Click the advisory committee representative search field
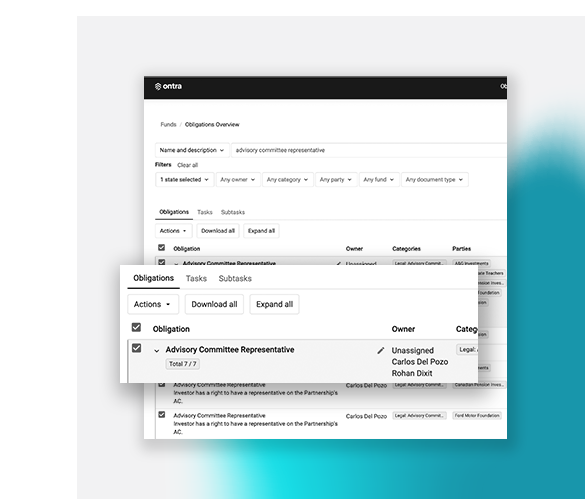This screenshot has height=499, width=585. coord(369,150)
